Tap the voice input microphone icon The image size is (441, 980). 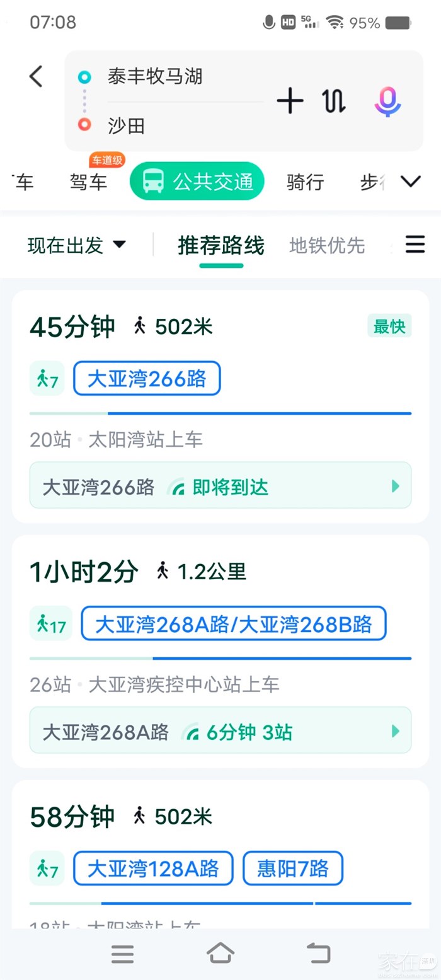[x=387, y=101]
